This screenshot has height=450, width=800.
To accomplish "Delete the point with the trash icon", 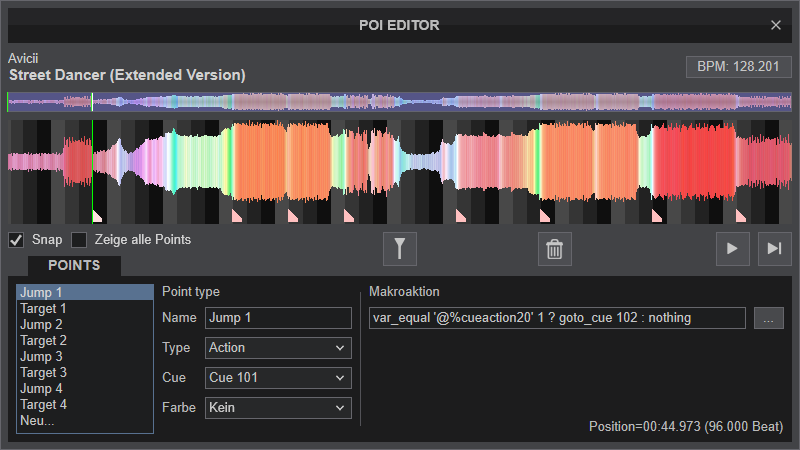I will [555, 249].
